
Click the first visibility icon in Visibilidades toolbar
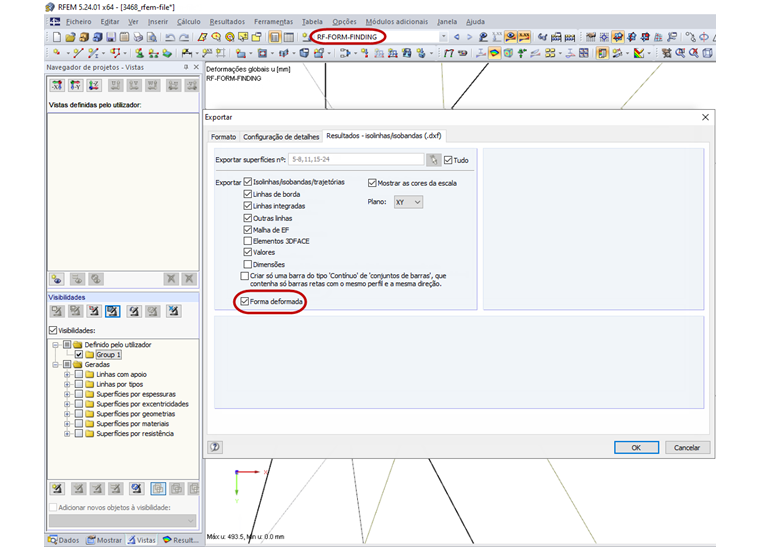tap(57, 311)
